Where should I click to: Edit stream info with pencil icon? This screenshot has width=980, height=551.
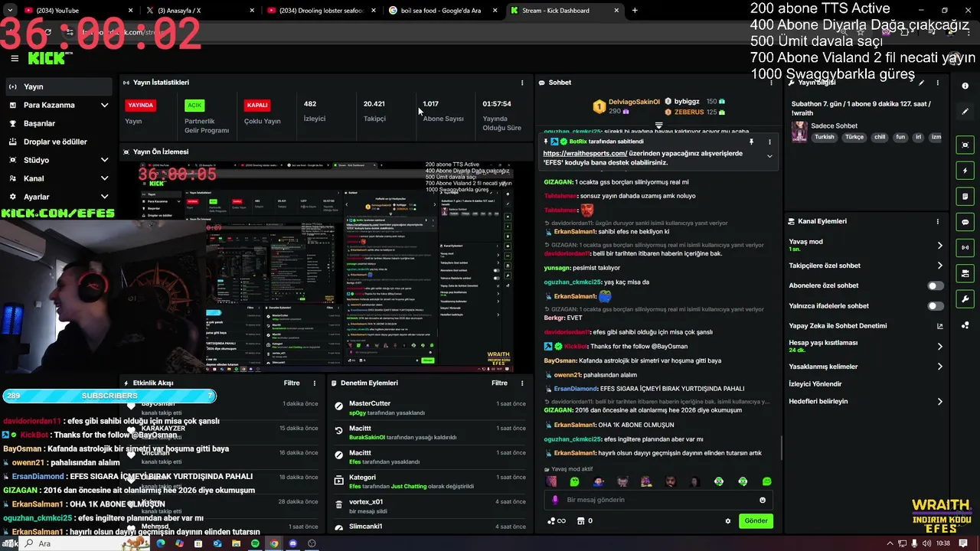tap(922, 83)
